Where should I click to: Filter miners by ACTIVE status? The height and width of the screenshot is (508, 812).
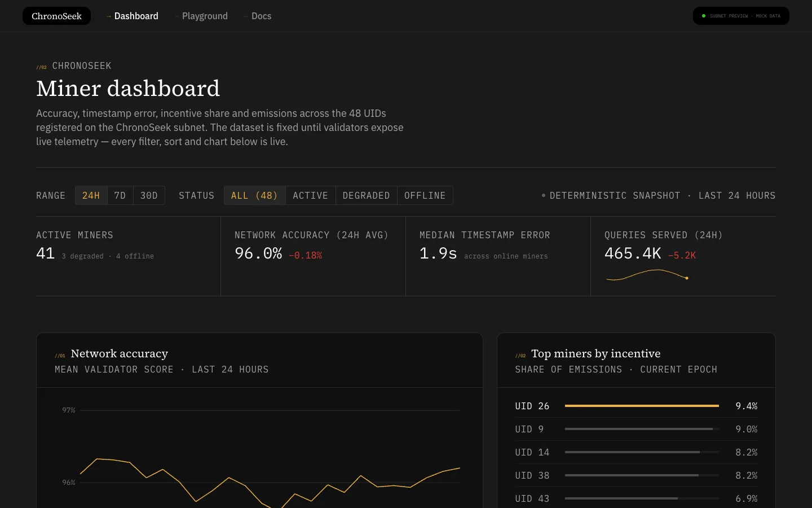tap(310, 195)
